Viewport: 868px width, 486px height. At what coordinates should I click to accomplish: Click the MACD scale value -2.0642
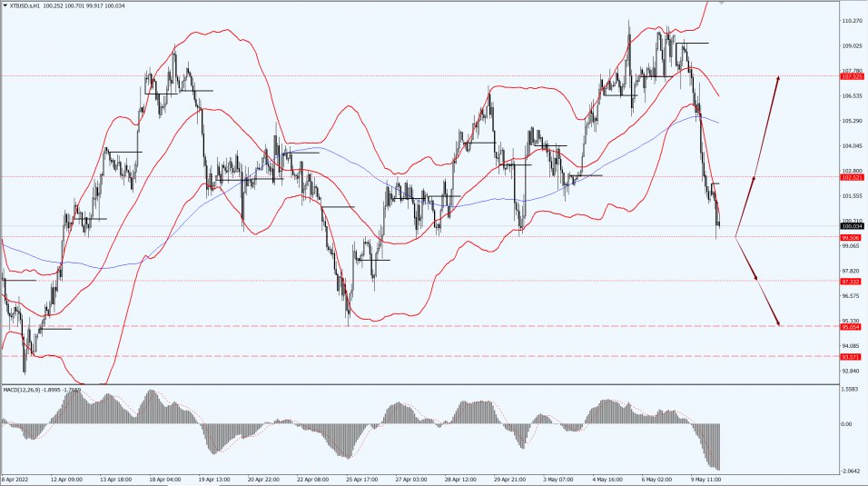click(852, 471)
